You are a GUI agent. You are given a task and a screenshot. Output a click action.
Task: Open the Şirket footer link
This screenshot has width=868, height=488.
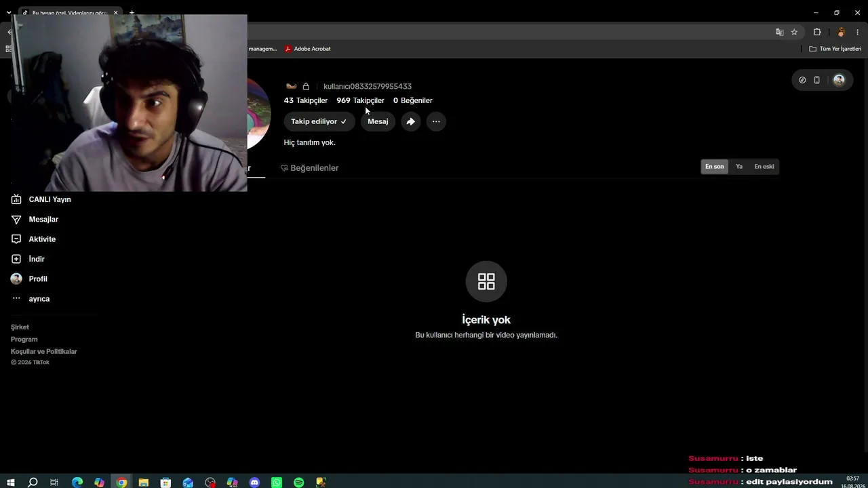(x=20, y=327)
